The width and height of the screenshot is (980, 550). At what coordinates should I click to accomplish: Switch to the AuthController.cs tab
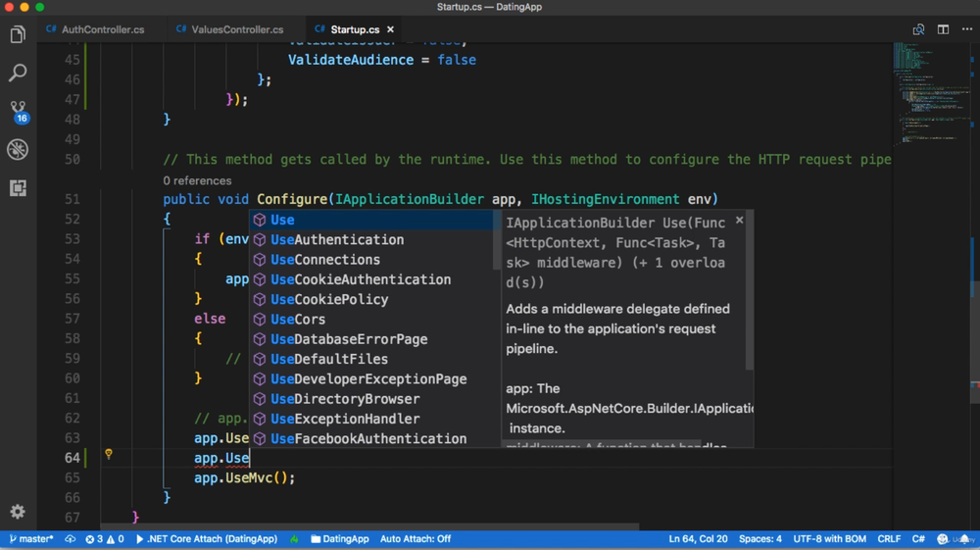102,29
